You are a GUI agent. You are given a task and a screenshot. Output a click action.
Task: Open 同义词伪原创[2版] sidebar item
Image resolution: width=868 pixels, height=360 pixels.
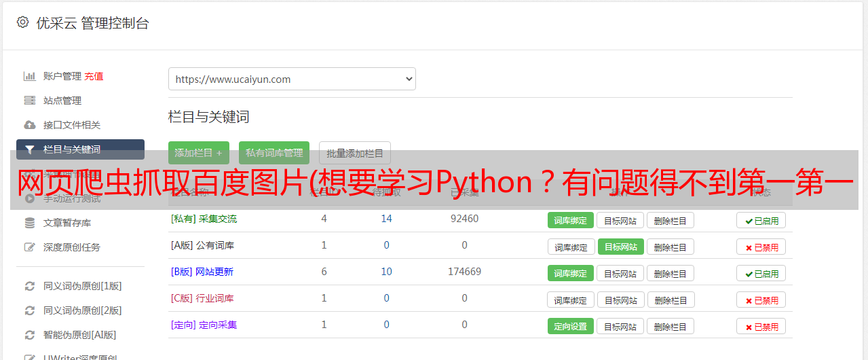[x=82, y=310]
